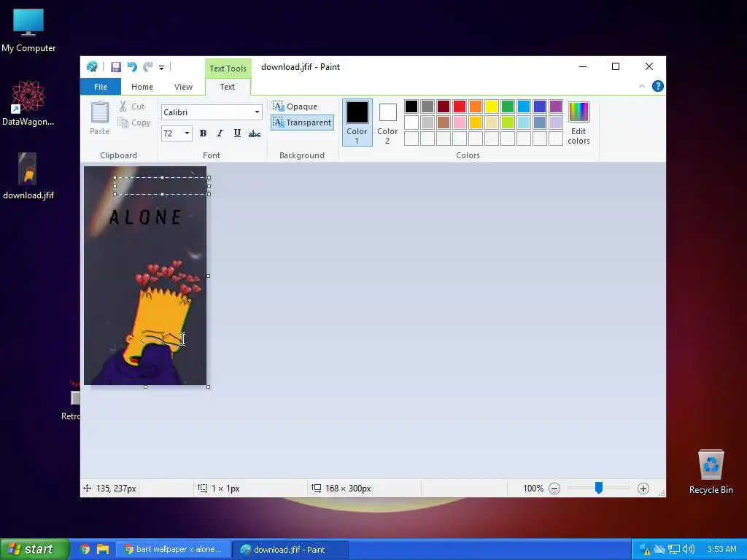Click the zoom slider handle

coord(599,488)
